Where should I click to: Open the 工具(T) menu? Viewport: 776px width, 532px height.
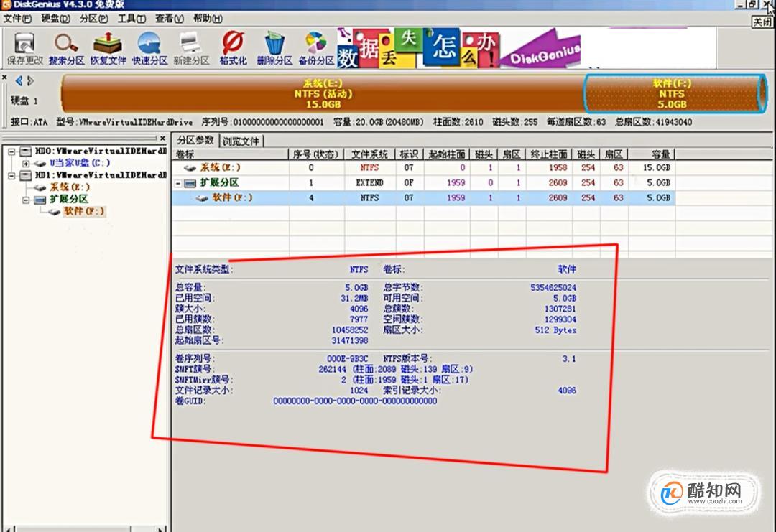coord(131,18)
